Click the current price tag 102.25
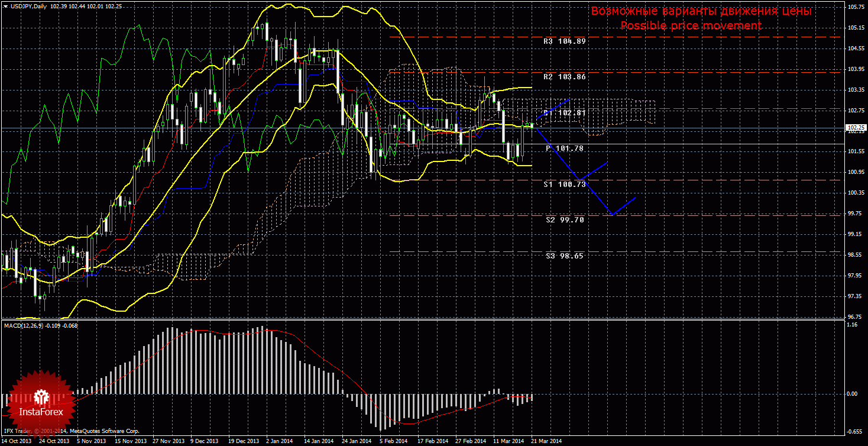The image size is (868, 446). click(856, 128)
